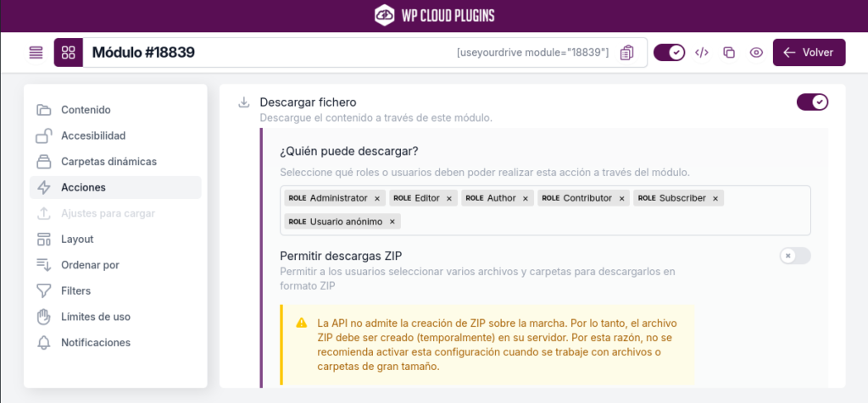
Task: Click the Notificaciones bell icon
Action: pyautogui.click(x=44, y=342)
